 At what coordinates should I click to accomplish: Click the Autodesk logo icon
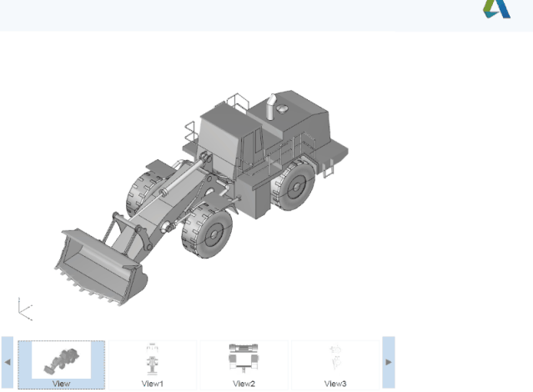(x=496, y=9)
